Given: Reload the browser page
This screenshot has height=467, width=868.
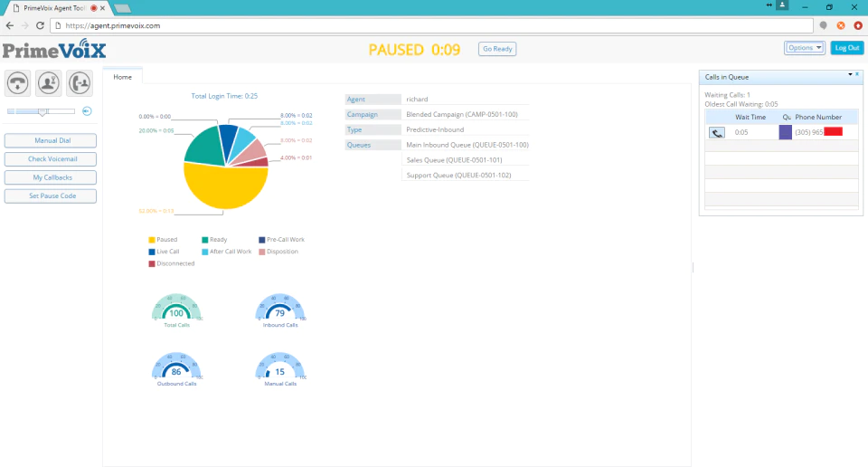Looking at the screenshot, I should [x=40, y=25].
